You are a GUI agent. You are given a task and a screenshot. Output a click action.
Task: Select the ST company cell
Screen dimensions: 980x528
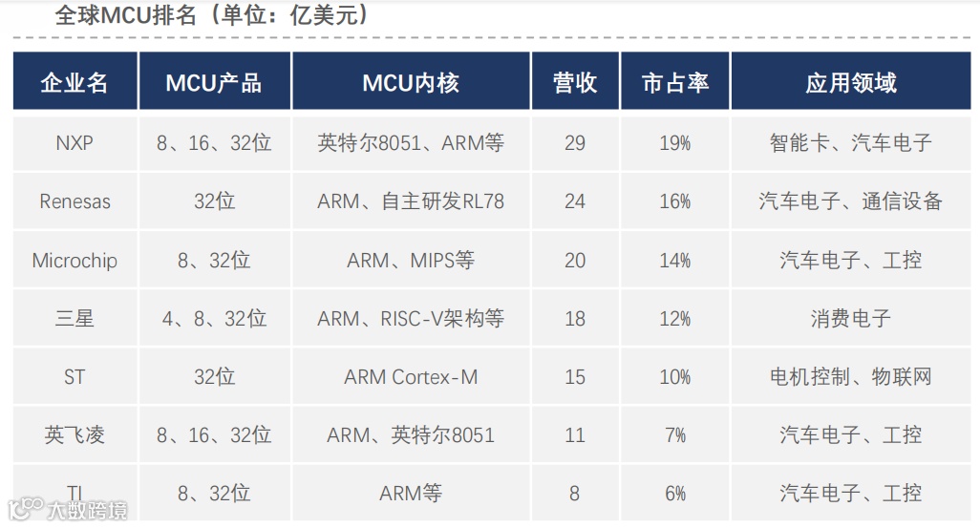coord(75,377)
